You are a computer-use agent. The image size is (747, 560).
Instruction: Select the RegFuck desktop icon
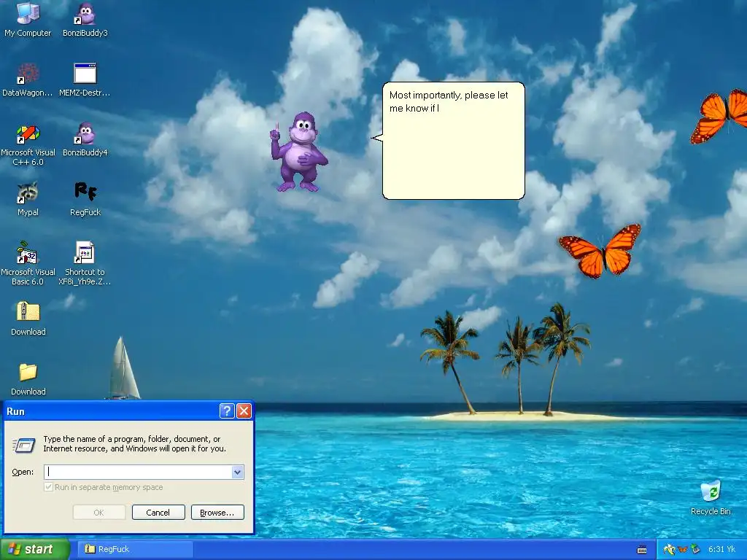(x=85, y=199)
